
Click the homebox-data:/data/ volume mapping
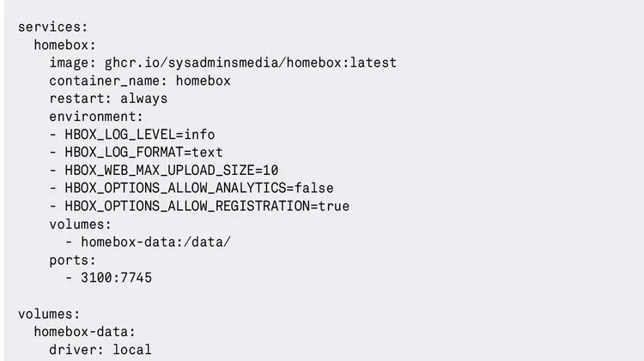pos(155,242)
